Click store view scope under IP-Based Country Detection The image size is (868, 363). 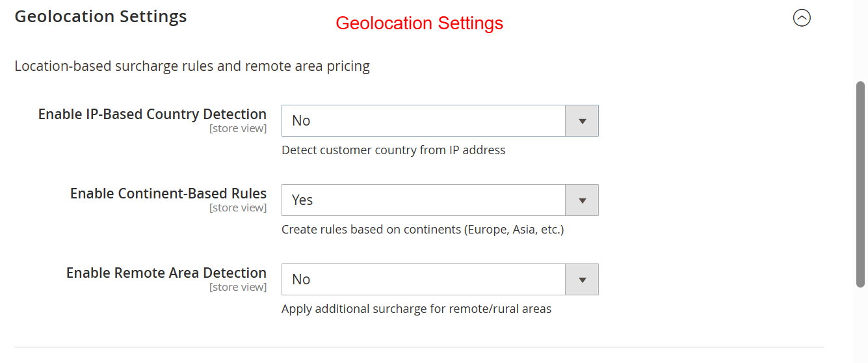238,129
